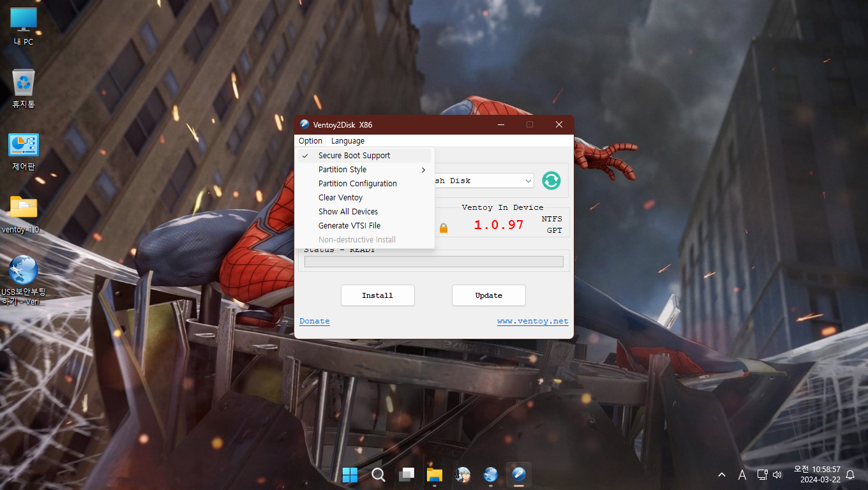The width and height of the screenshot is (868, 490).
Task: Open the volume tray icon
Action: click(x=777, y=475)
